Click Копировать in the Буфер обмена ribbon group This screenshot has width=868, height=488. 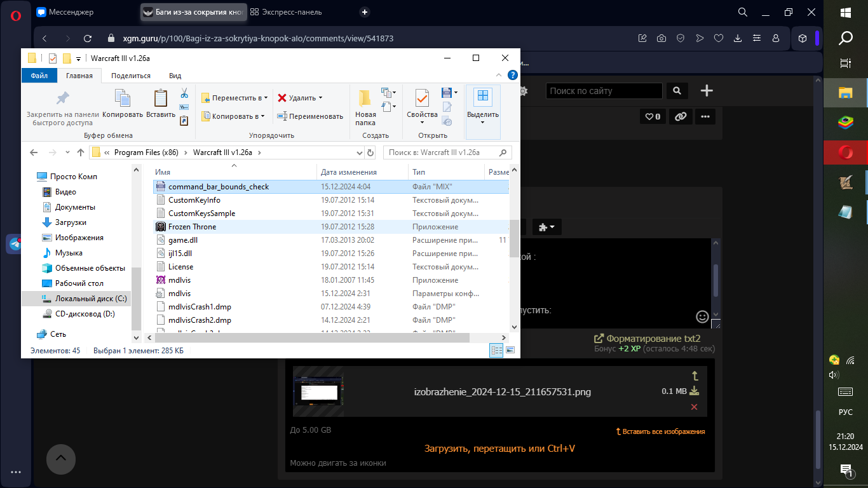(x=123, y=104)
